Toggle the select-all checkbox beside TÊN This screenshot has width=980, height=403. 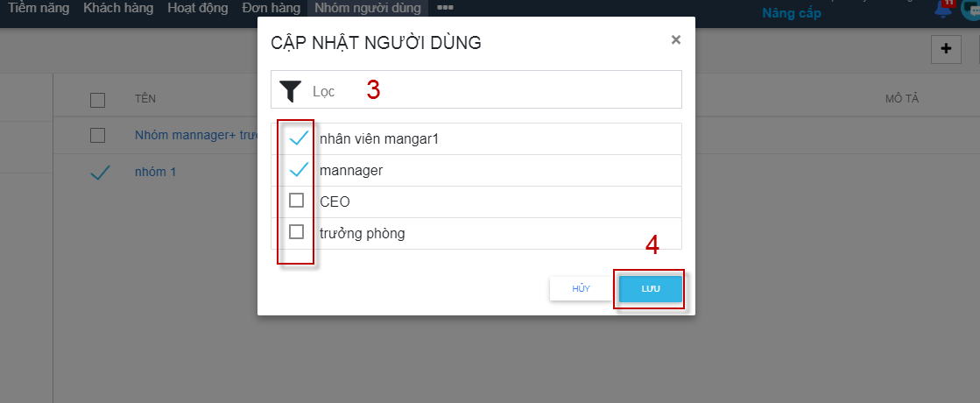pyautogui.click(x=97, y=100)
